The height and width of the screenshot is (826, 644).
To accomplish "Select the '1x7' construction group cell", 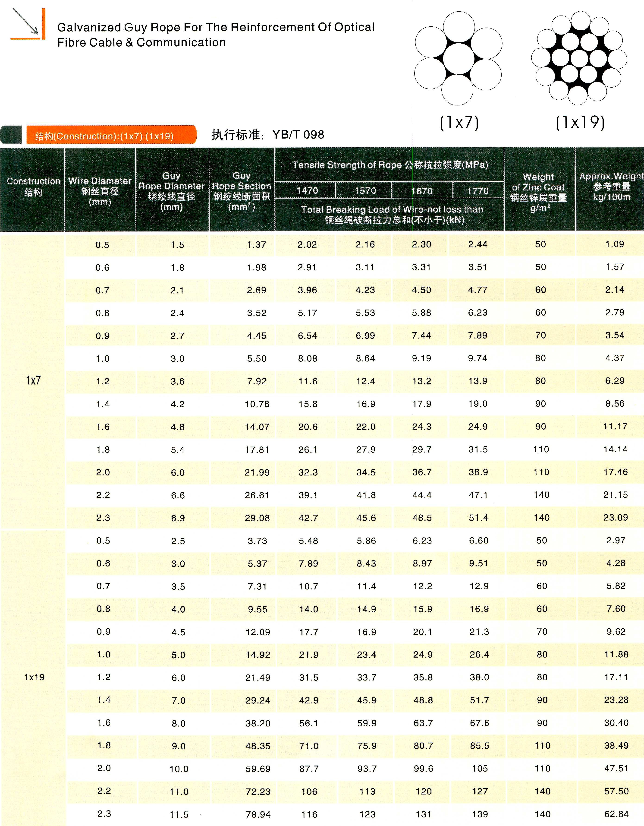I will point(33,380).
